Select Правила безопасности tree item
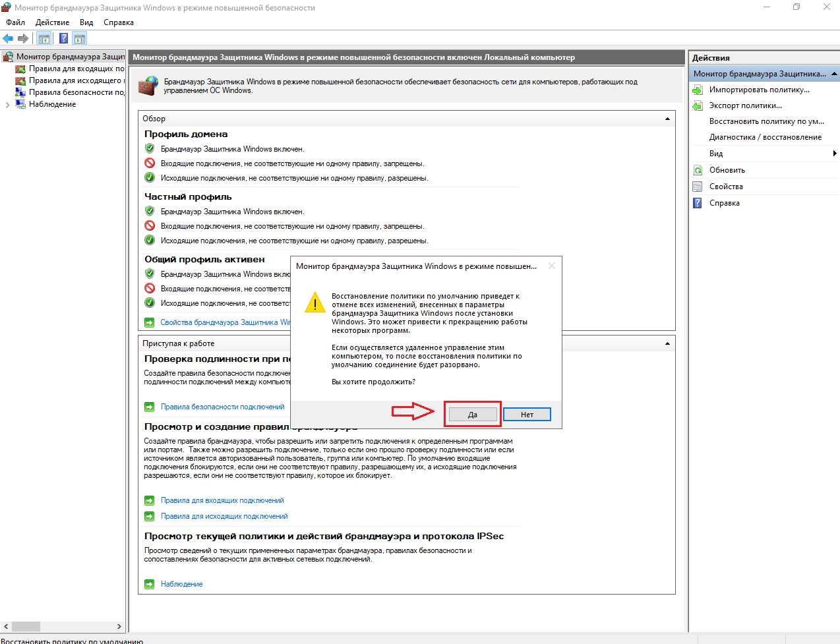840x644 pixels. [x=76, y=92]
